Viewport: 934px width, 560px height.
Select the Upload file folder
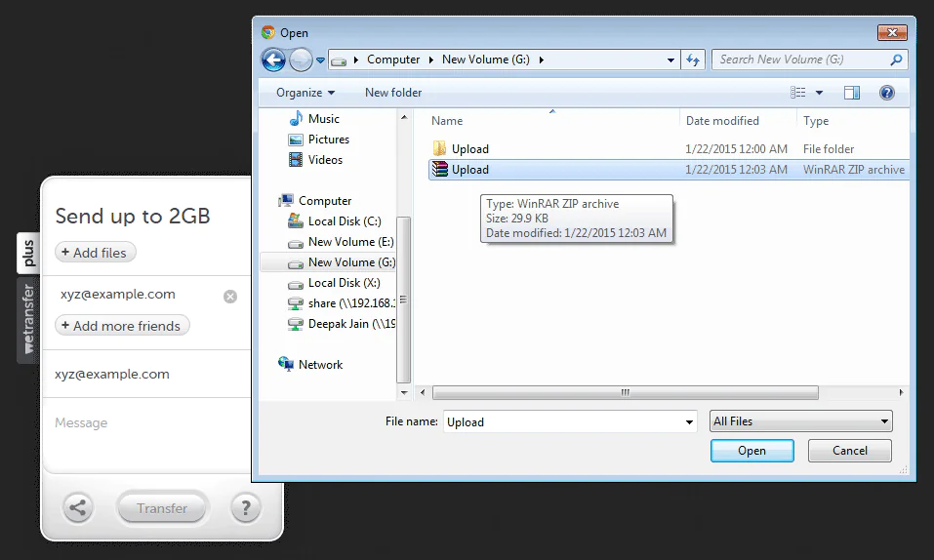pos(669,149)
